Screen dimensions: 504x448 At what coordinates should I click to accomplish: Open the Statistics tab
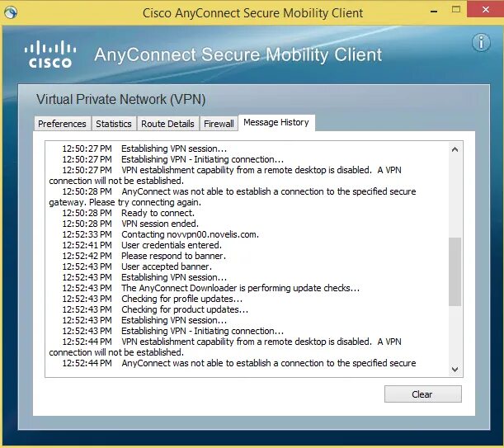114,124
